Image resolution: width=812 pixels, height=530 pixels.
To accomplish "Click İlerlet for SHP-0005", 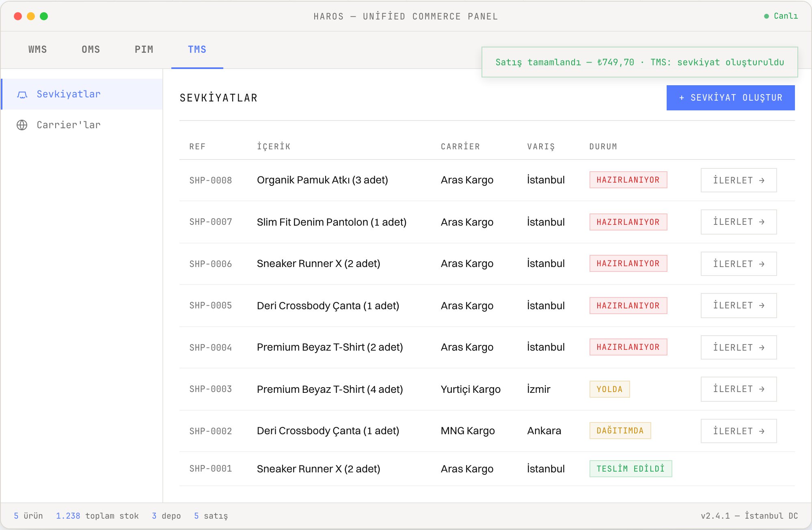I will [x=739, y=306].
